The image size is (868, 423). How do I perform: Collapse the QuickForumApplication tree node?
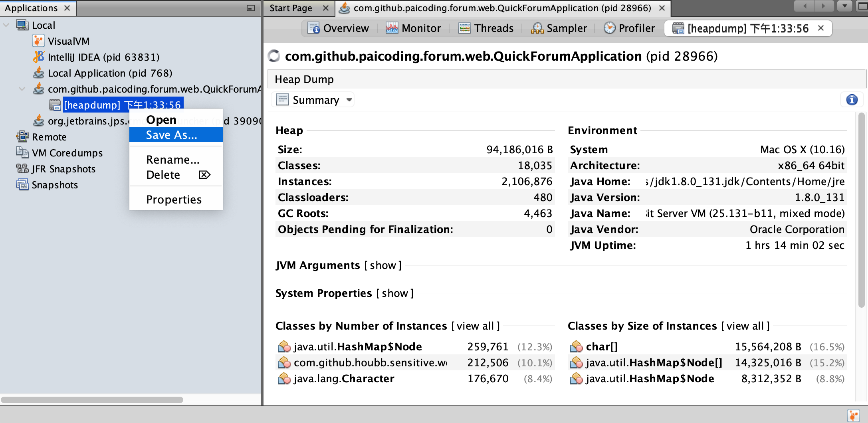pos(22,89)
